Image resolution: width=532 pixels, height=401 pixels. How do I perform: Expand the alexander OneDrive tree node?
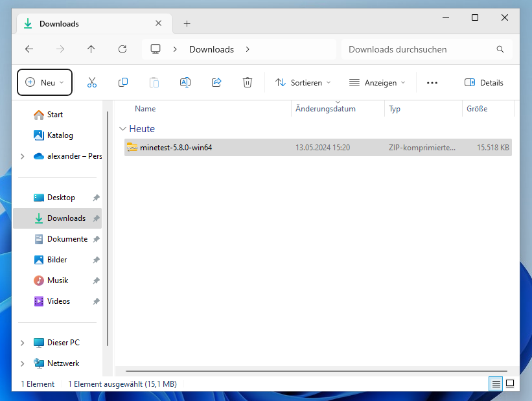coord(23,156)
